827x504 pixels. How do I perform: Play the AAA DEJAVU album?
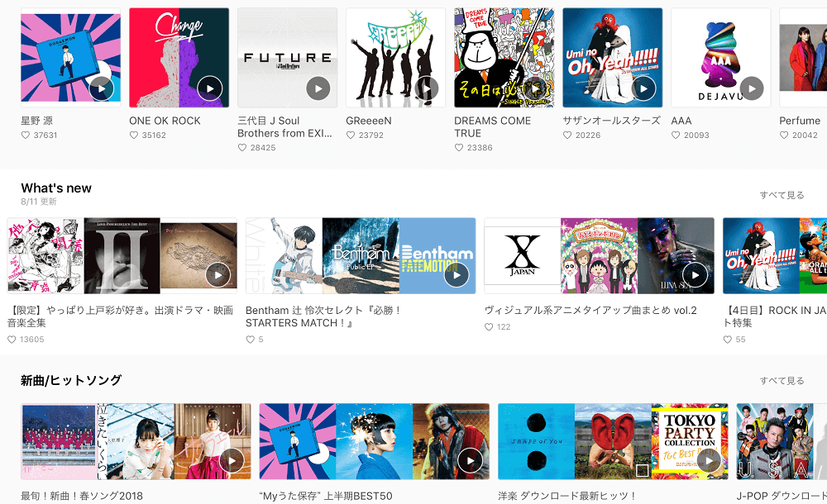tap(752, 88)
